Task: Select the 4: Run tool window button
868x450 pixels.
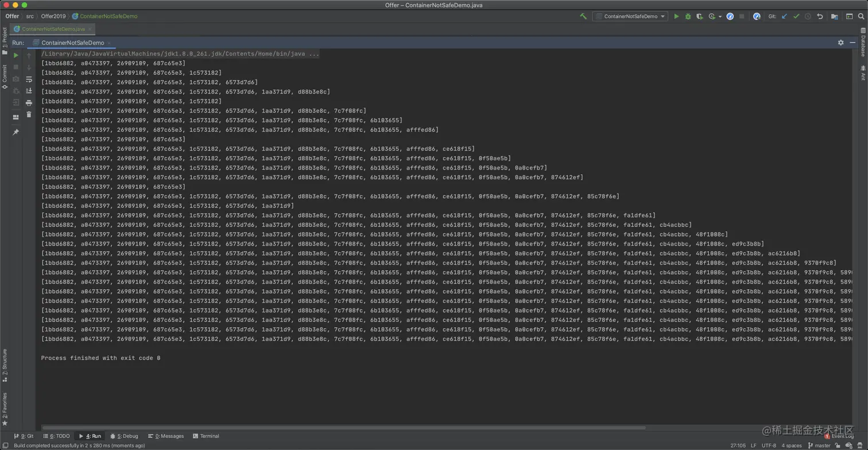Action: click(x=90, y=436)
